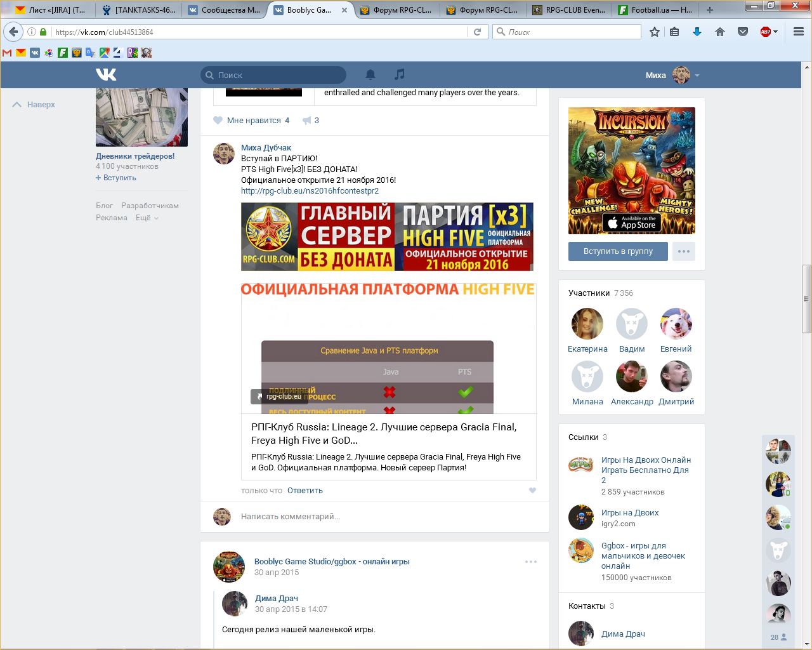Open Участники members list heading
This screenshot has width=812, height=650.
tap(601, 293)
